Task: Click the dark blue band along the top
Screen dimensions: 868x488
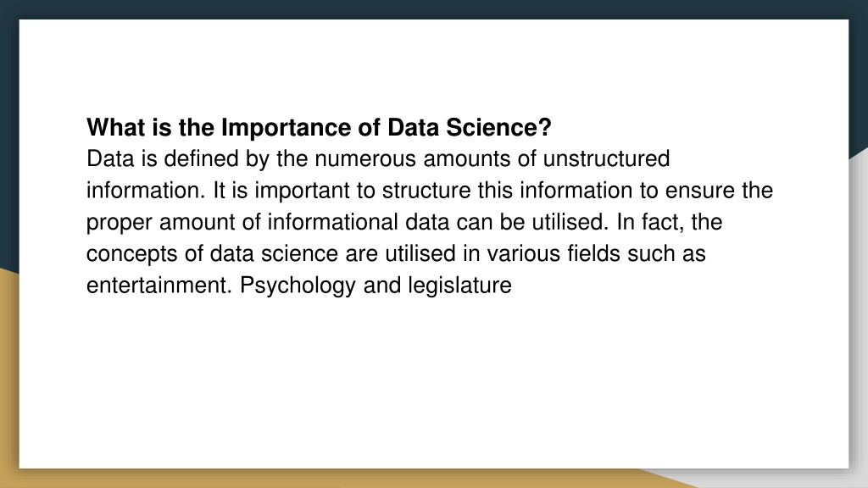Action: (x=434, y=8)
